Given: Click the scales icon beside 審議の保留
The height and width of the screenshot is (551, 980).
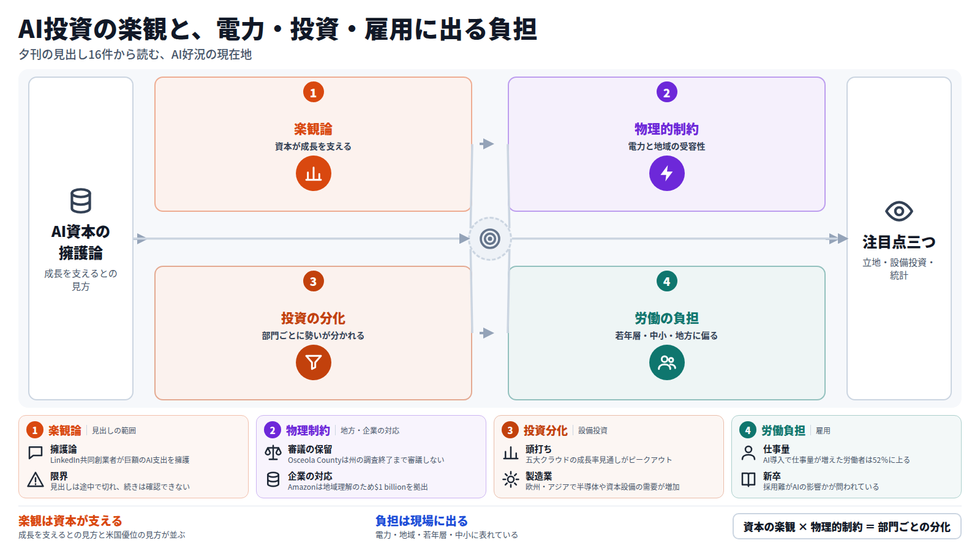Looking at the screenshot, I should point(273,453).
